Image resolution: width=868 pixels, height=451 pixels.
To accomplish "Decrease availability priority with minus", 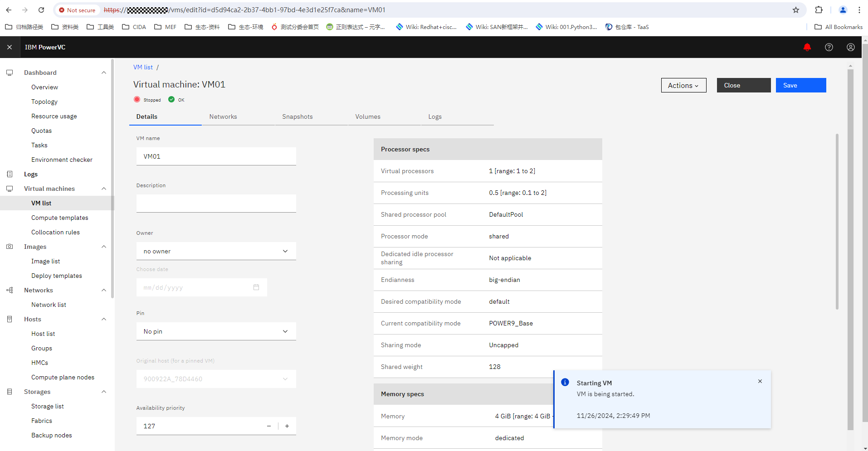I will (x=269, y=426).
